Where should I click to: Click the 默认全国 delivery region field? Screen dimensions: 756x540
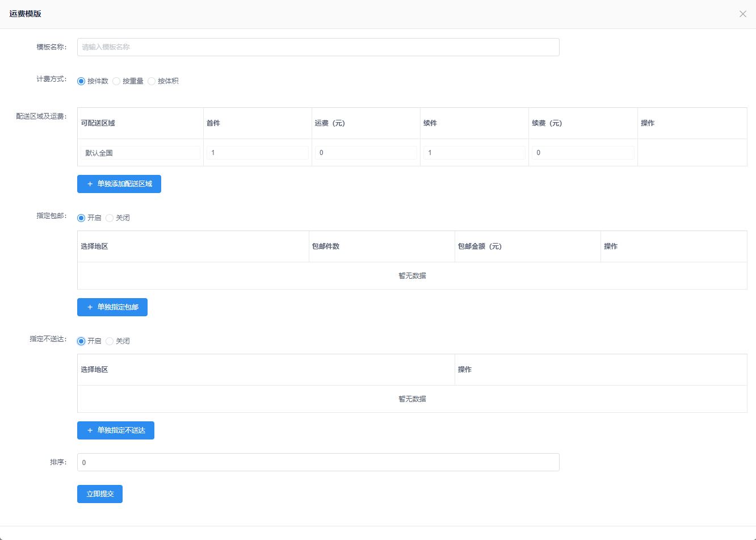[140, 153]
